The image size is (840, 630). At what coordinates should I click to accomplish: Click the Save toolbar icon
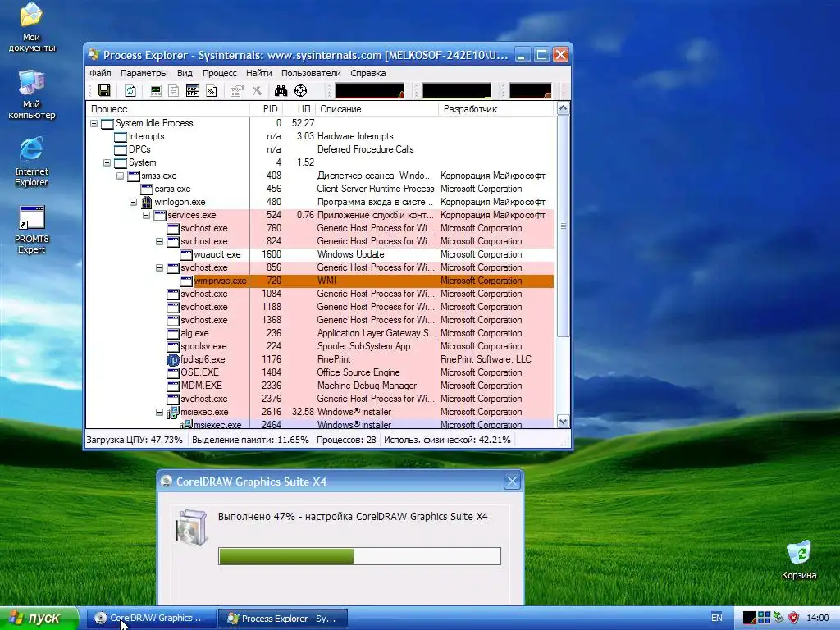[x=104, y=90]
